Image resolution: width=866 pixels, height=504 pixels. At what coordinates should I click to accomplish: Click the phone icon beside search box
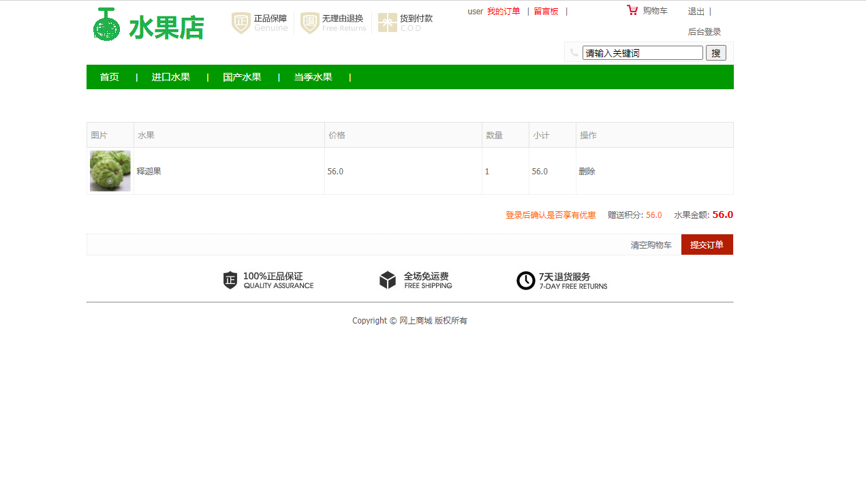pyautogui.click(x=574, y=52)
